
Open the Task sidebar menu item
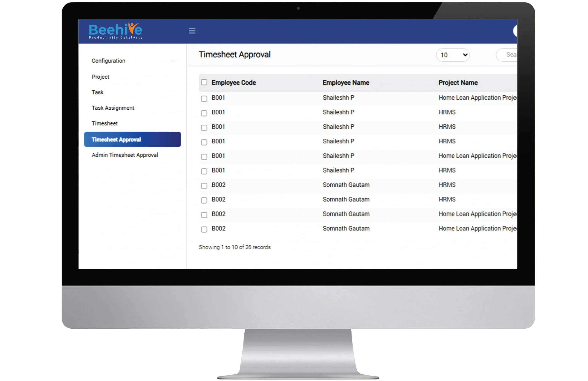pyautogui.click(x=98, y=92)
